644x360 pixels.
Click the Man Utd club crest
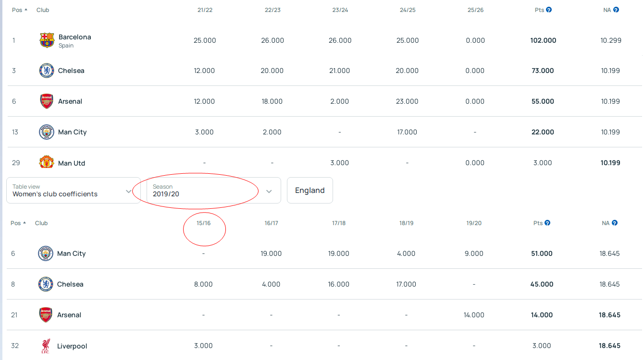(47, 162)
